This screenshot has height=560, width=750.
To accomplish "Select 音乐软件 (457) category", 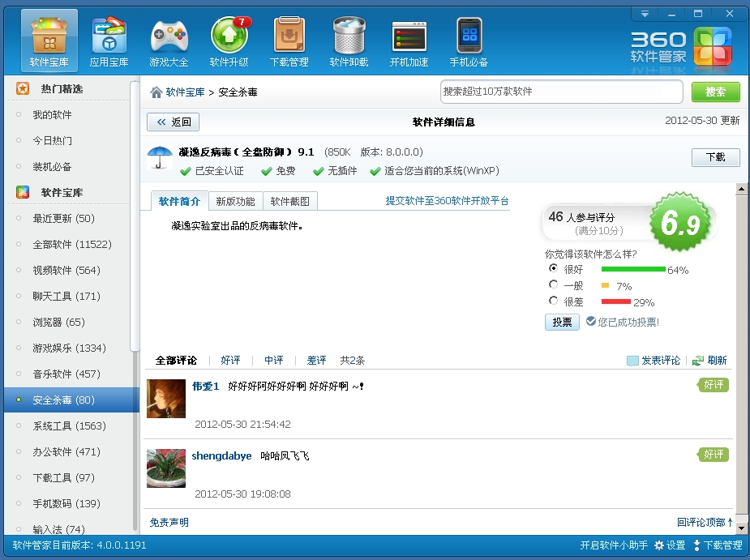I will (67, 374).
